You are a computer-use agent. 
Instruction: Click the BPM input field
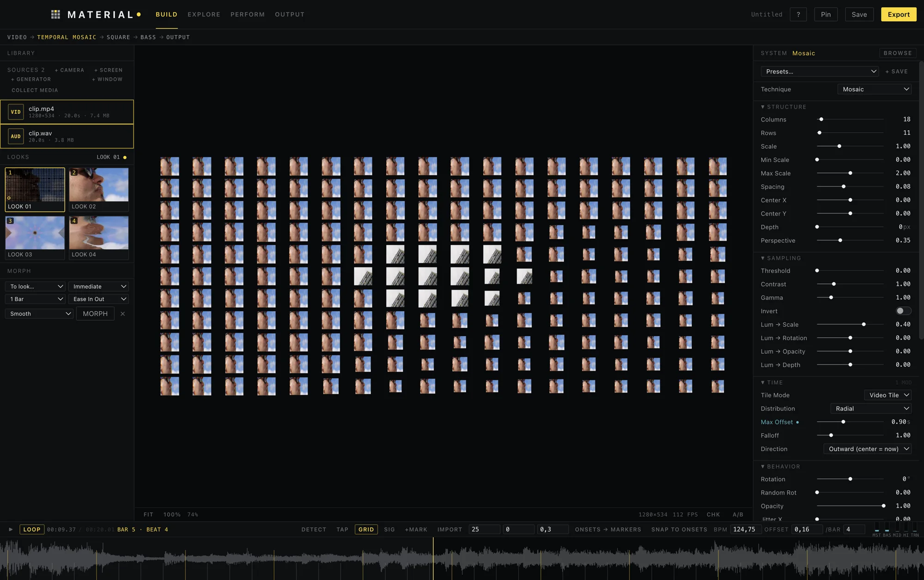coord(745,529)
